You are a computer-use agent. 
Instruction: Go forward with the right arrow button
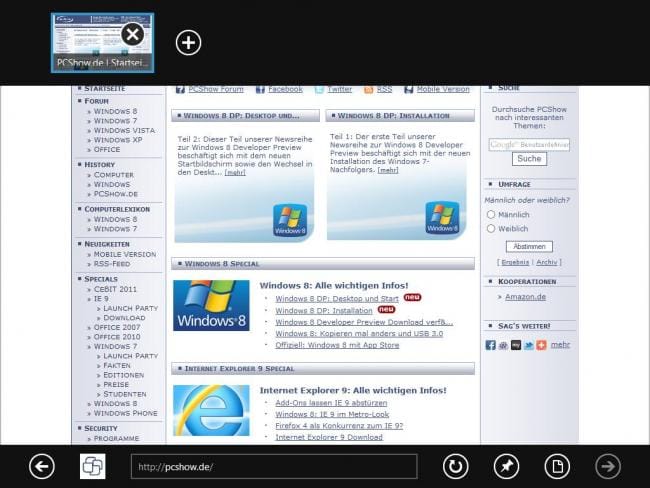coord(608,466)
